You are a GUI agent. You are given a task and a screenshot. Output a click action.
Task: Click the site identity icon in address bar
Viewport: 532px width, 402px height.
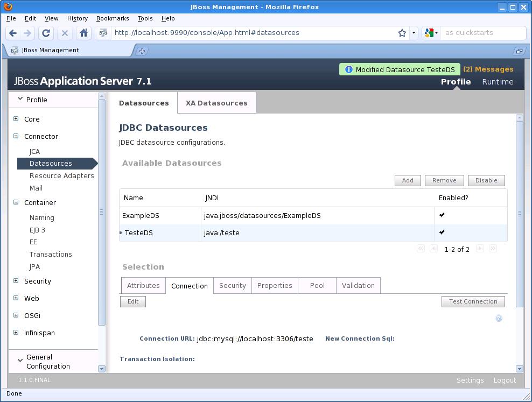[103, 33]
